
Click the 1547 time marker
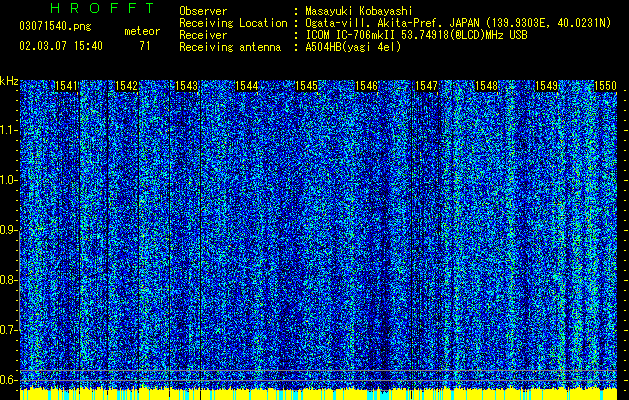click(426, 86)
